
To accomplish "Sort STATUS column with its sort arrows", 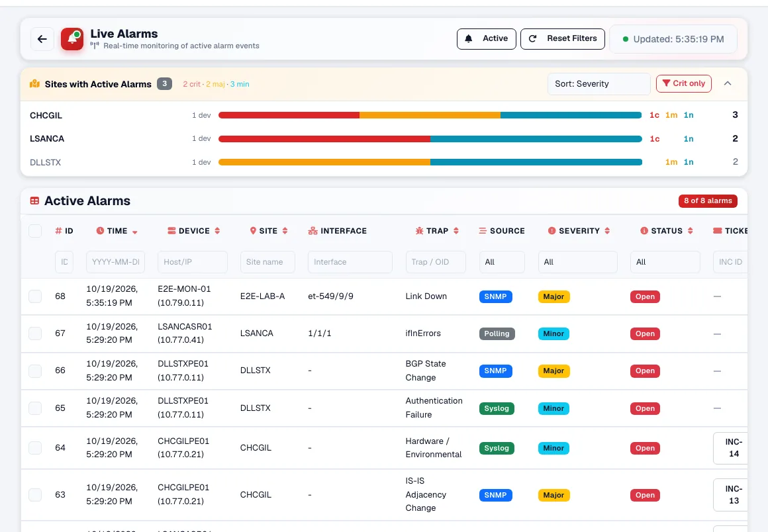I will 690,230.
